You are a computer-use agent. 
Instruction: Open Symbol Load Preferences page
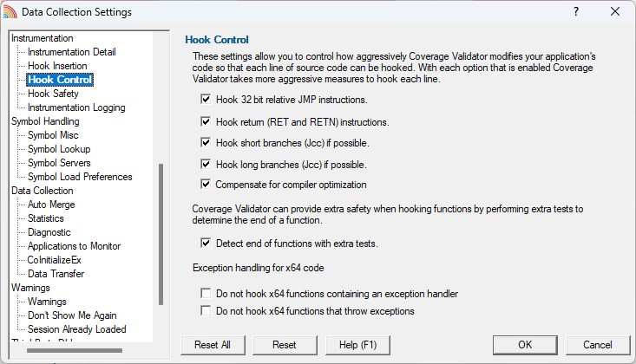point(80,177)
